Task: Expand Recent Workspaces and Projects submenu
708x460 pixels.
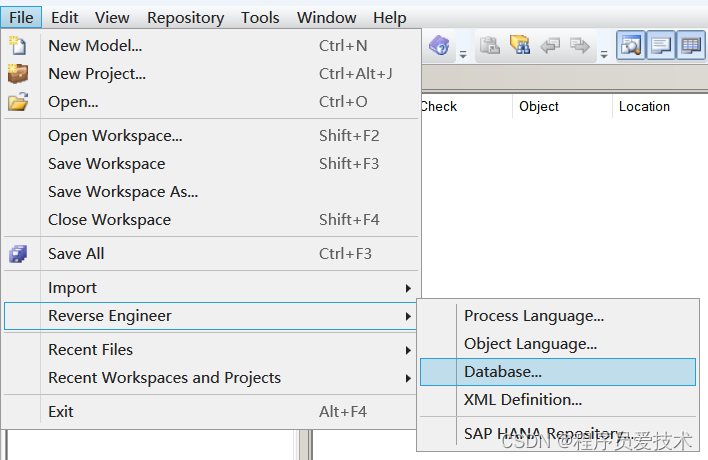Action: coord(164,377)
